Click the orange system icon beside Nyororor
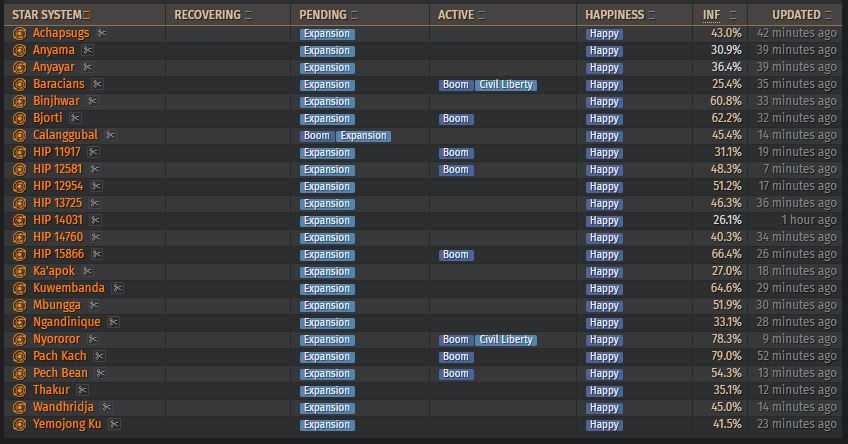The width and height of the screenshot is (848, 444). [19, 340]
